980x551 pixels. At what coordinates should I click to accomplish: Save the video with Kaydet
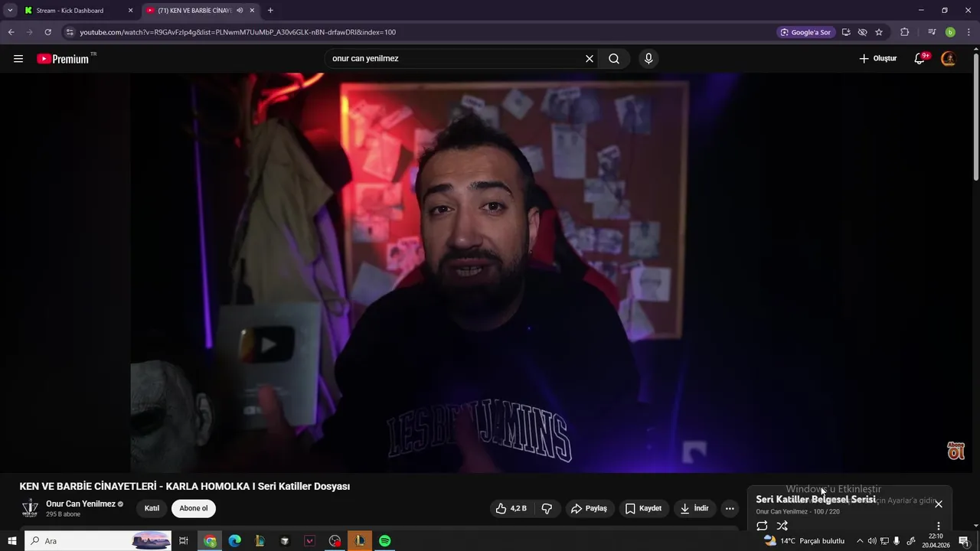tap(642, 508)
